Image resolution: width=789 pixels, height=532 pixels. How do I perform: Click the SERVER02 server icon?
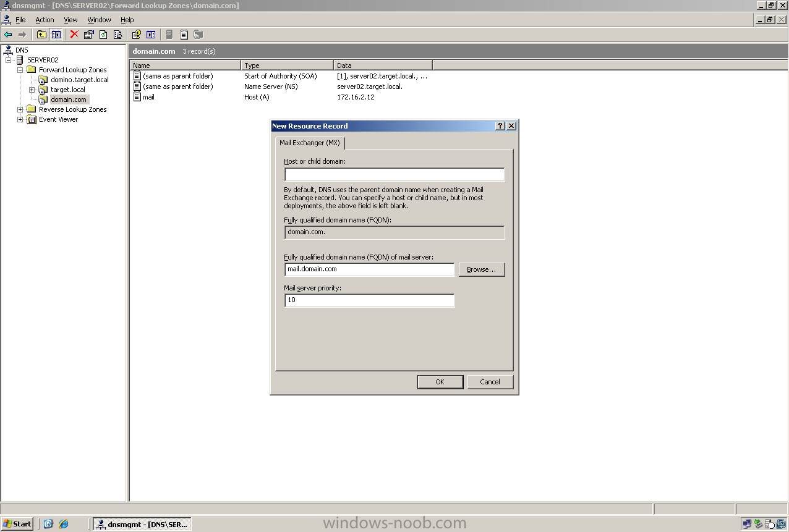coord(20,60)
